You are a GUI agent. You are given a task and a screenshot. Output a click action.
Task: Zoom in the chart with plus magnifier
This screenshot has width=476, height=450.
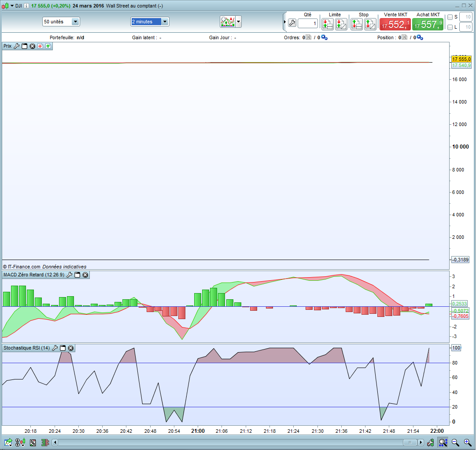[x=468, y=443]
